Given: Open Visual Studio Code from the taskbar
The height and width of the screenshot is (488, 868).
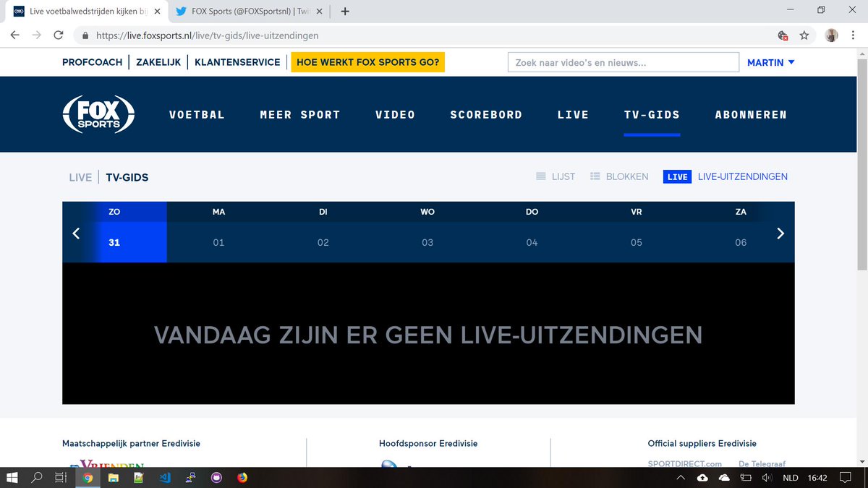Looking at the screenshot, I should click(x=164, y=477).
